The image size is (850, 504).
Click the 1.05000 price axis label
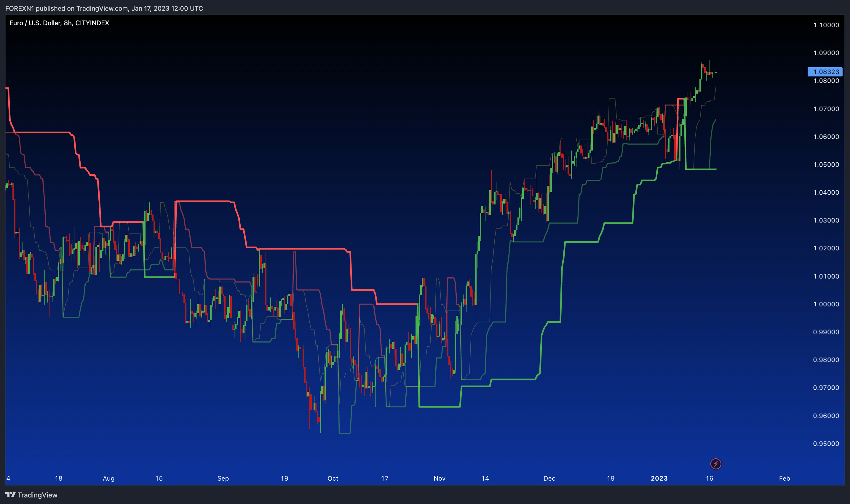[826, 164]
